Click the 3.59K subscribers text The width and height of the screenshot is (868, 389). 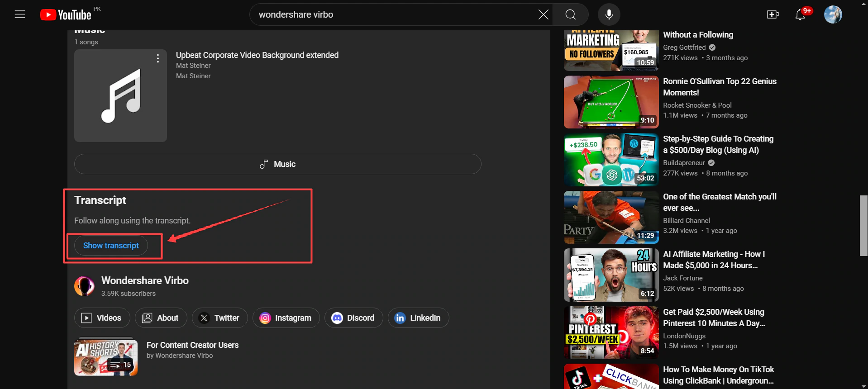tap(128, 294)
